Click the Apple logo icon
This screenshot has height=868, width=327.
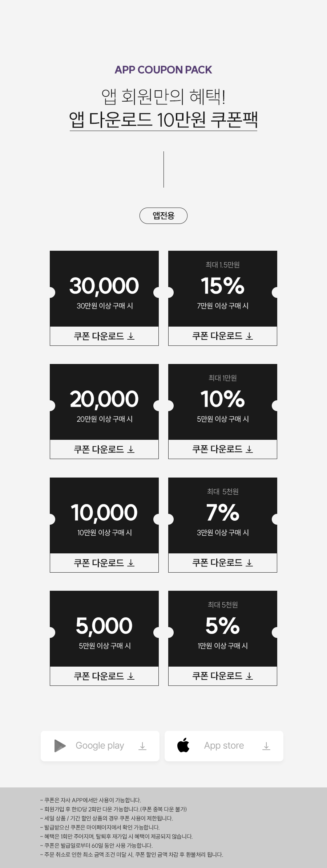coord(183,745)
